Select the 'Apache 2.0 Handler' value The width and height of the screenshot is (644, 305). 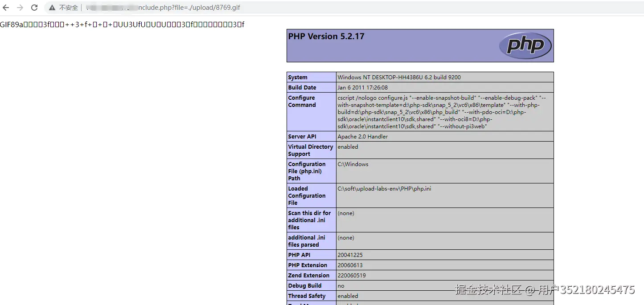tap(363, 137)
